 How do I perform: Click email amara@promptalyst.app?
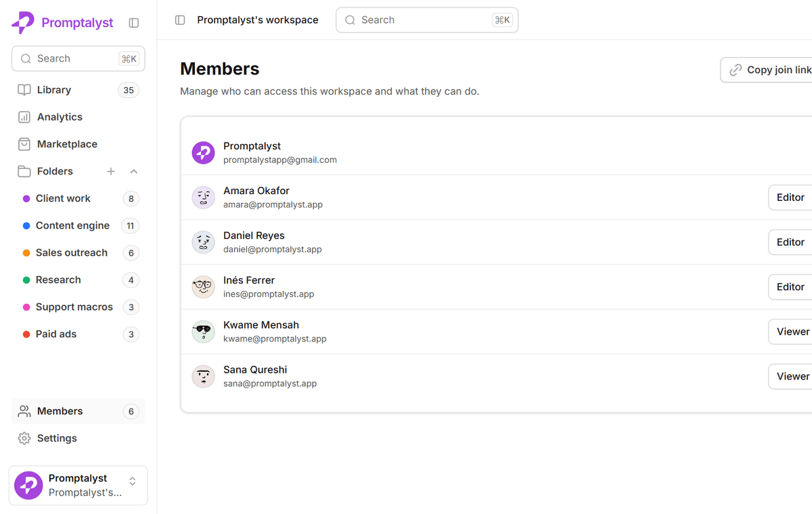pyautogui.click(x=273, y=204)
